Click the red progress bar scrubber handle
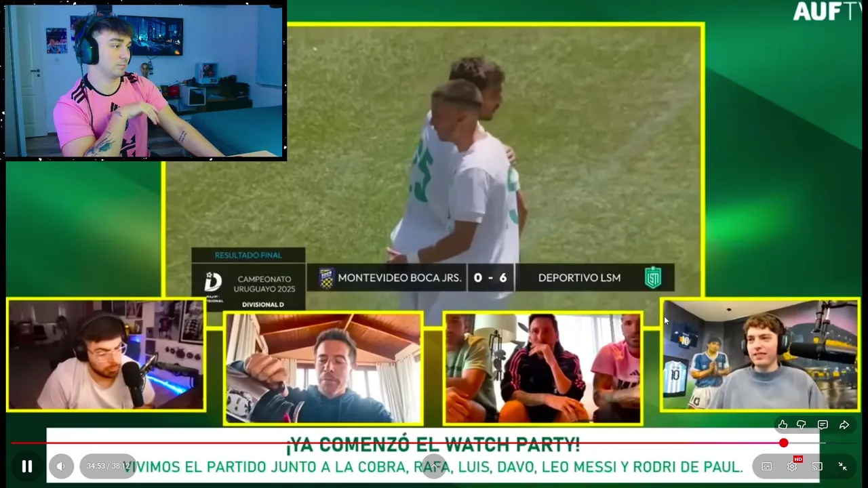 pyautogui.click(x=784, y=443)
